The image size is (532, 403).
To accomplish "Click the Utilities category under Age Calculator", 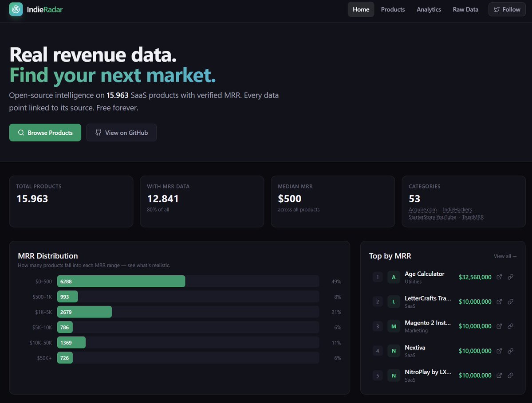I will 413,282.
